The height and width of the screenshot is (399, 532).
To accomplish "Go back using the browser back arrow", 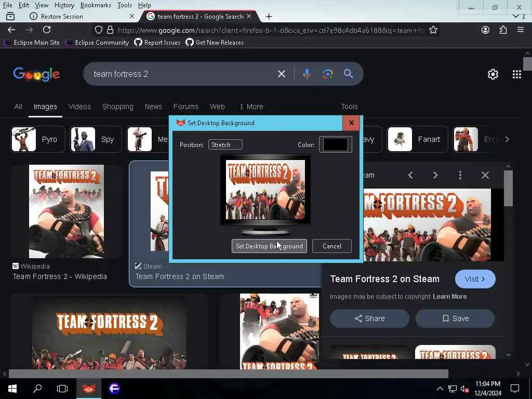I will coord(11,30).
